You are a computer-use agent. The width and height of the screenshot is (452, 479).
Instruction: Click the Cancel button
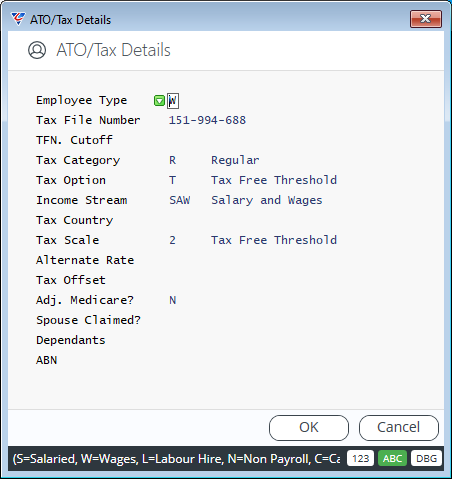[399, 428]
